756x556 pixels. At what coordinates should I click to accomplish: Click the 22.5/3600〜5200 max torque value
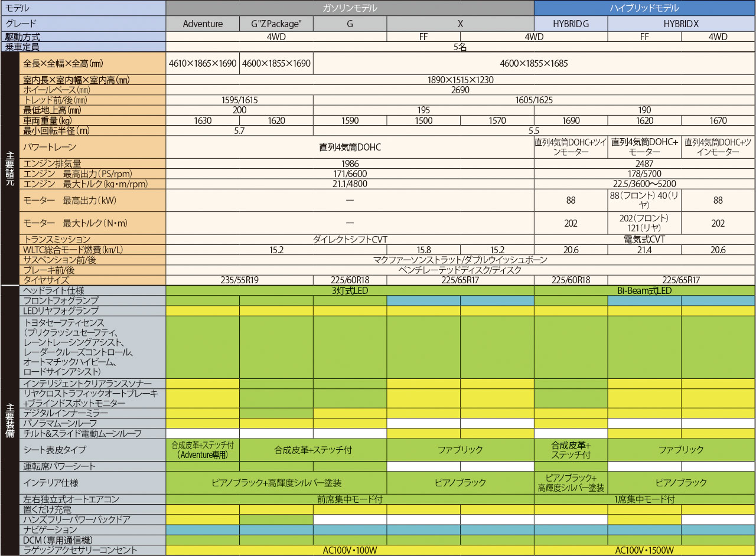pos(645,184)
